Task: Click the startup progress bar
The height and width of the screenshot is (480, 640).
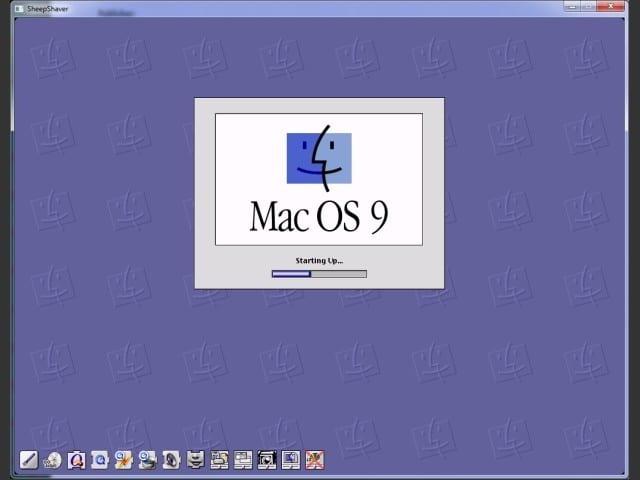Action: click(319, 274)
